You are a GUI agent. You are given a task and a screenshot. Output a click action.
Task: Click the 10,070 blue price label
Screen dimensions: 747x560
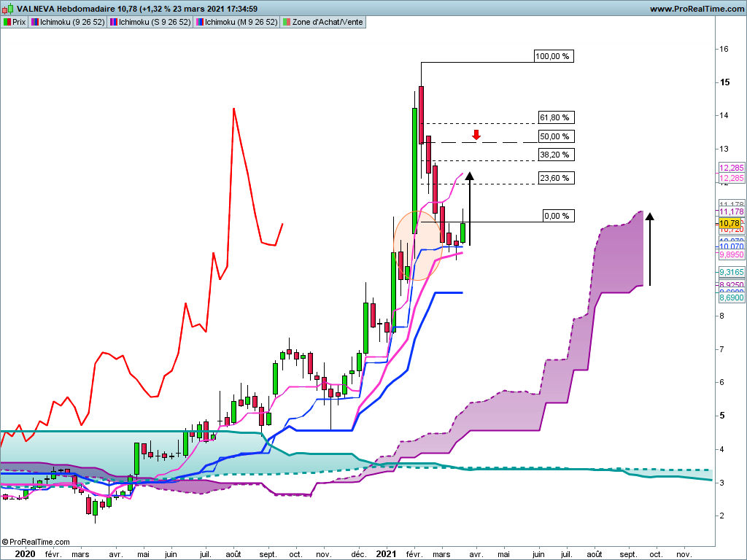[x=731, y=246]
